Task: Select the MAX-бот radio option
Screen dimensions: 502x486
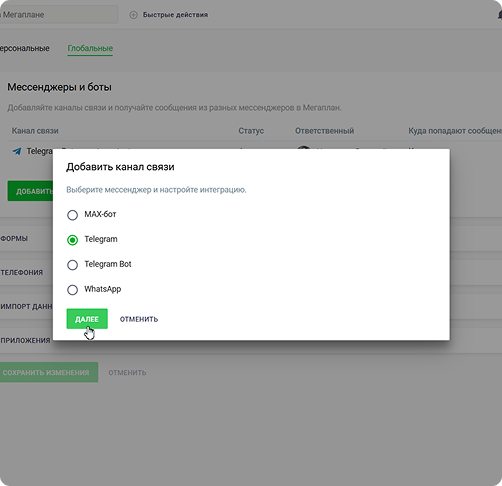Action: tap(72, 215)
